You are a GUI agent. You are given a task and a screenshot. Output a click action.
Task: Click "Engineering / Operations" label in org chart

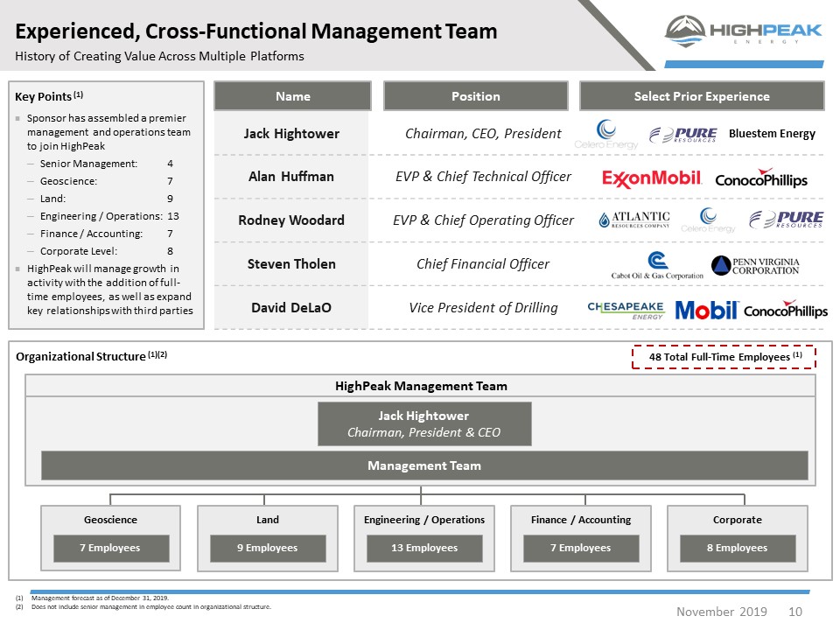[x=424, y=520]
